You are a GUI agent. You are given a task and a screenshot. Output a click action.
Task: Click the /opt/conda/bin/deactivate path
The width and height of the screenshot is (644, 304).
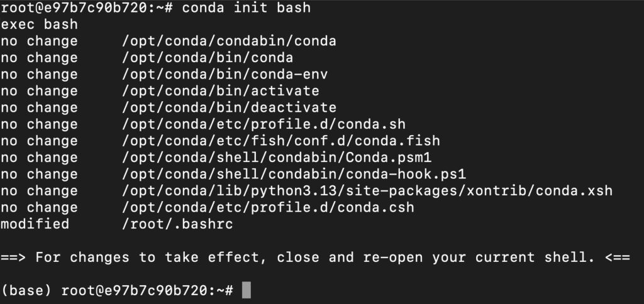(x=229, y=107)
